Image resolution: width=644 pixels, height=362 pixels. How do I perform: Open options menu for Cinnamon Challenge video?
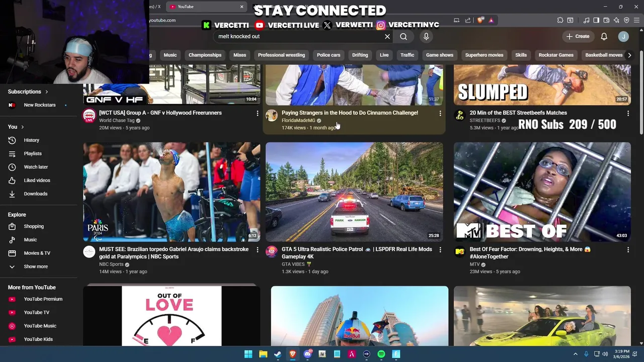(440, 114)
